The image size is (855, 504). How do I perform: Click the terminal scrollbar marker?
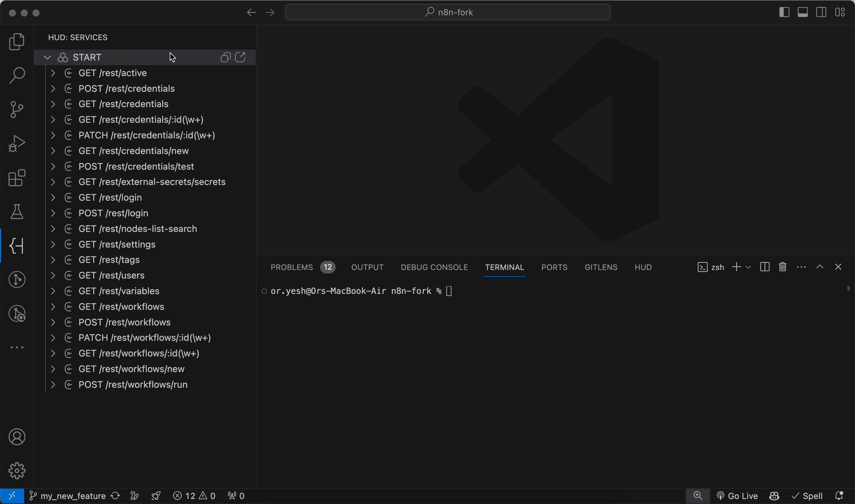[x=848, y=289]
